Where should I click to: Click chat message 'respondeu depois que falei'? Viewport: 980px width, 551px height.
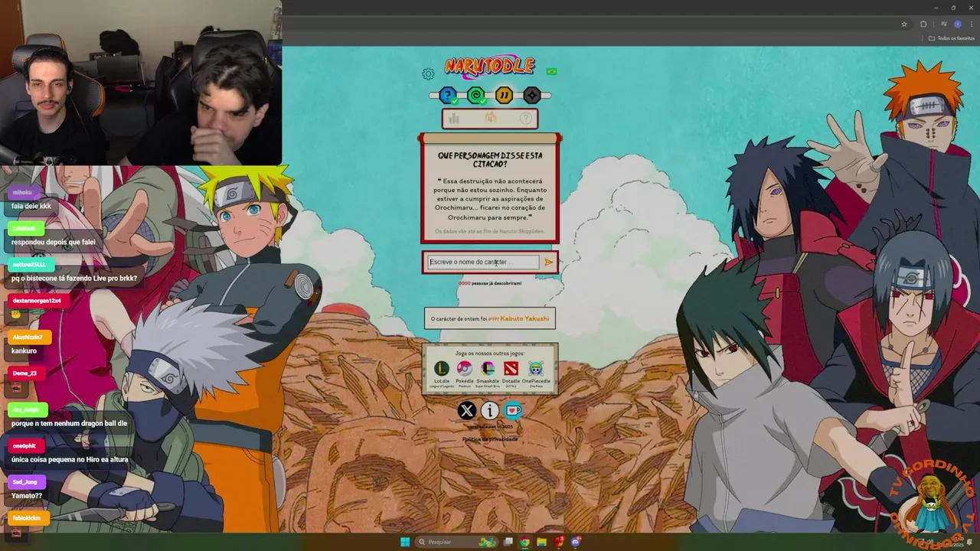coord(54,243)
